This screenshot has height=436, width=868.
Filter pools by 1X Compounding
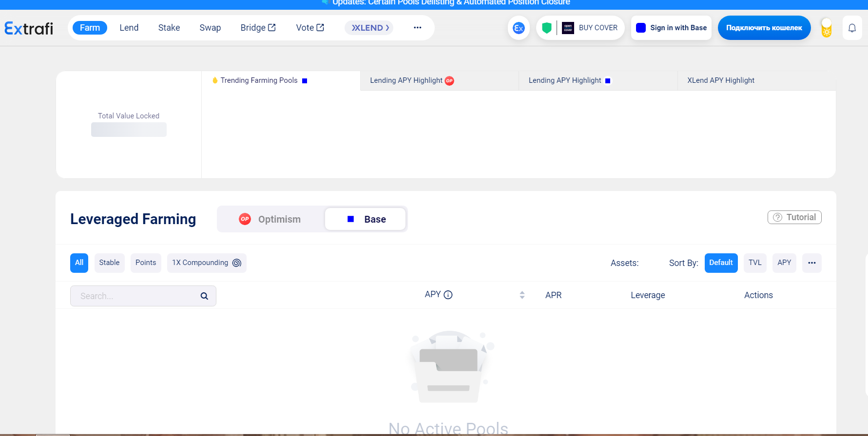pos(206,263)
